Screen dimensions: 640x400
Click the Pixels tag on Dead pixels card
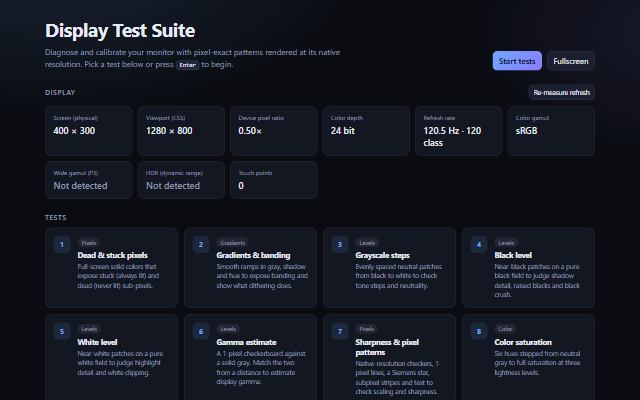pos(89,243)
